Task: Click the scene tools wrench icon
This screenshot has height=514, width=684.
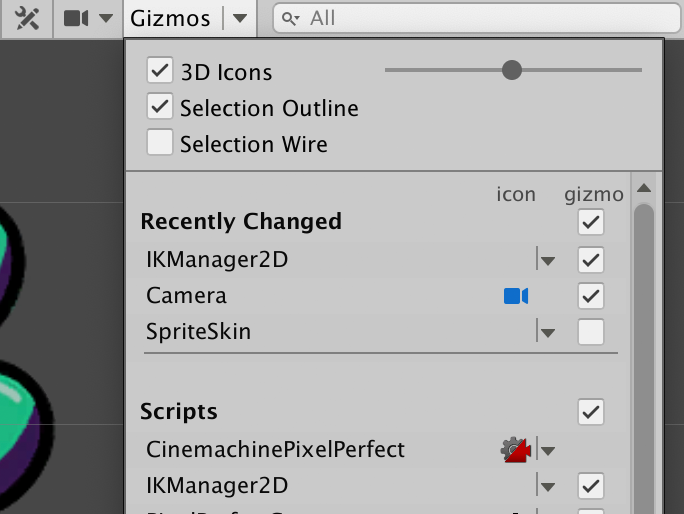Action: click(27, 18)
